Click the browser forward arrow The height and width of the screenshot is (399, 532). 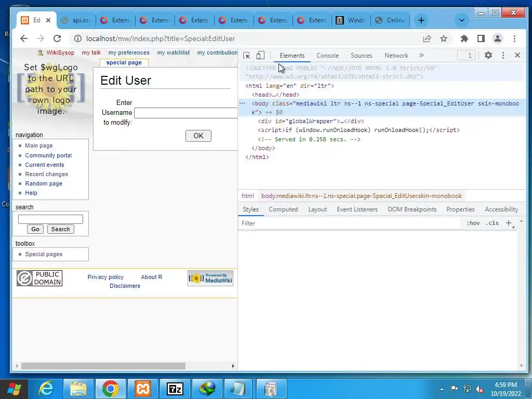(x=41, y=38)
